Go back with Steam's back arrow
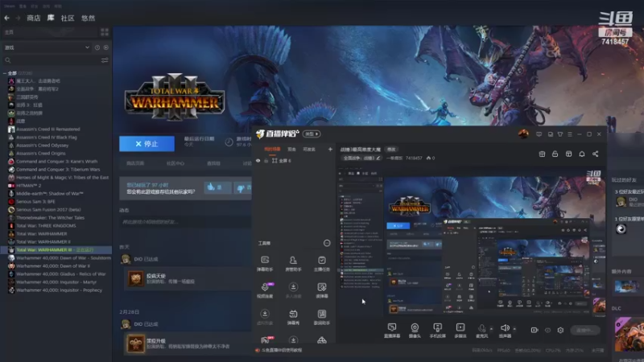 (7, 18)
